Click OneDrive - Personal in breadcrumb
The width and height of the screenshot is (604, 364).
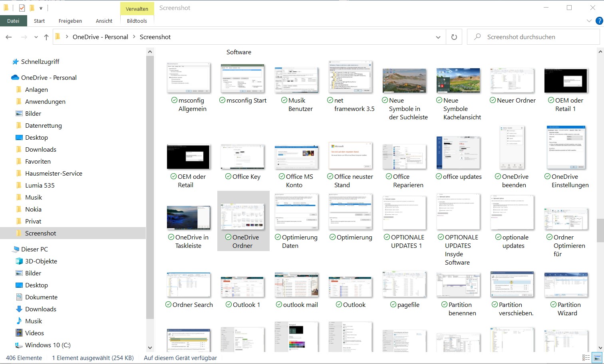tap(100, 37)
